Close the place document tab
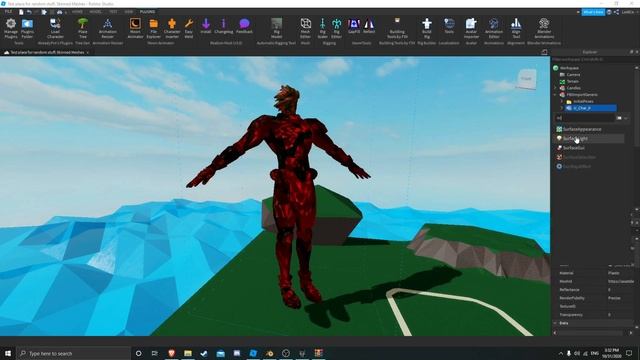The height and width of the screenshot is (360, 640). (x=87, y=52)
